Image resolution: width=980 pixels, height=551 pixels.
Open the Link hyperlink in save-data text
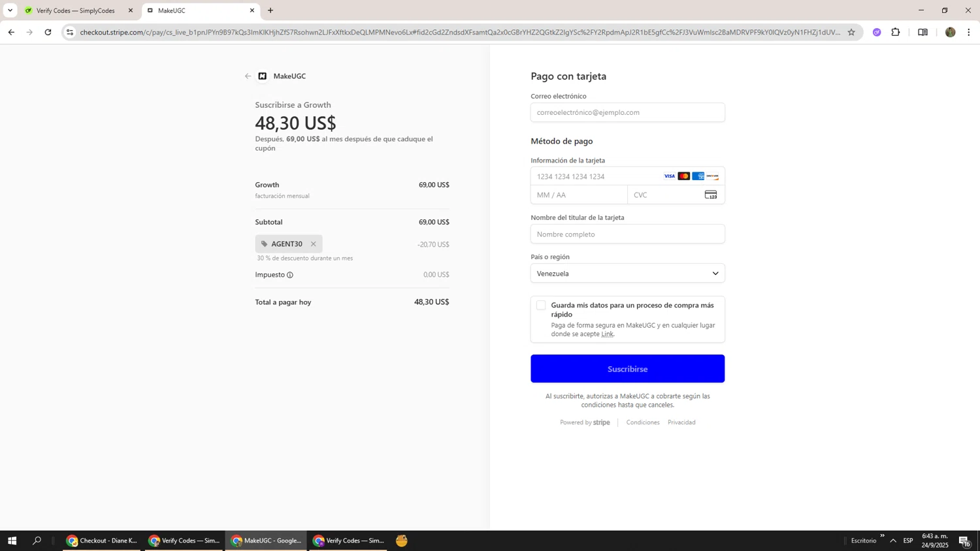point(607,334)
